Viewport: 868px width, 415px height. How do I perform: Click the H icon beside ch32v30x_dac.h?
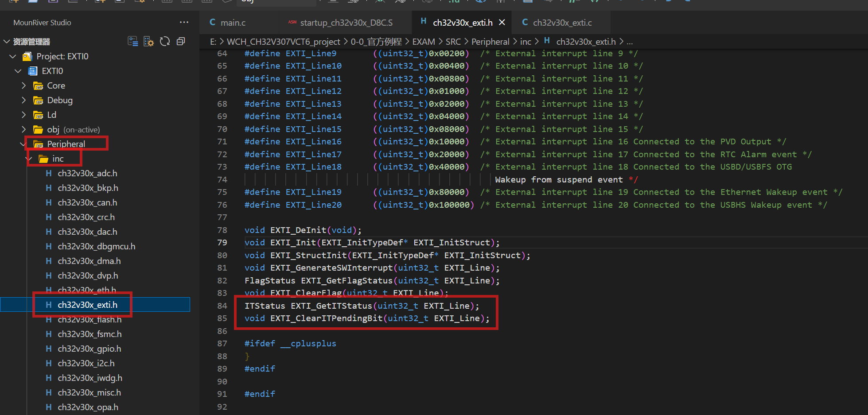pos(49,232)
